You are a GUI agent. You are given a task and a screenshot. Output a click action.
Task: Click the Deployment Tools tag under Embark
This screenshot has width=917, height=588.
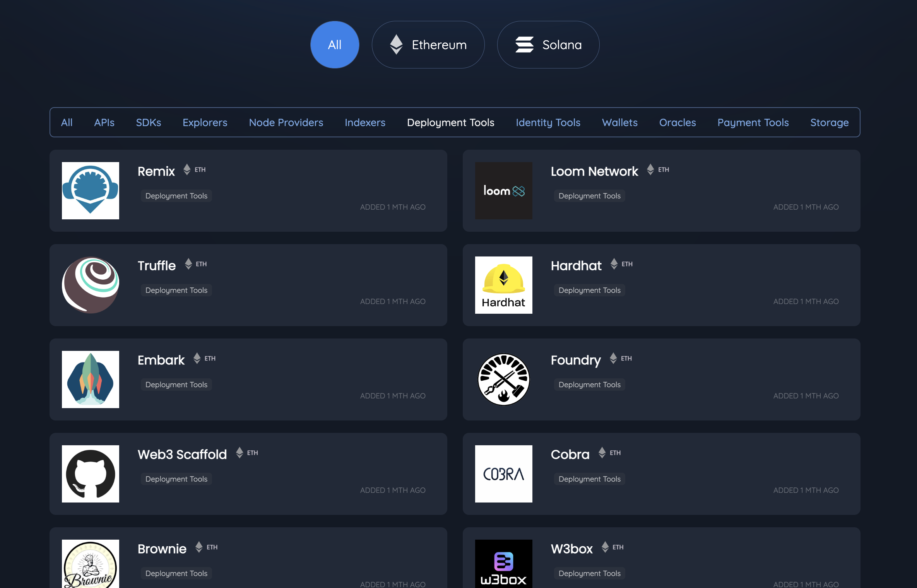pos(176,385)
